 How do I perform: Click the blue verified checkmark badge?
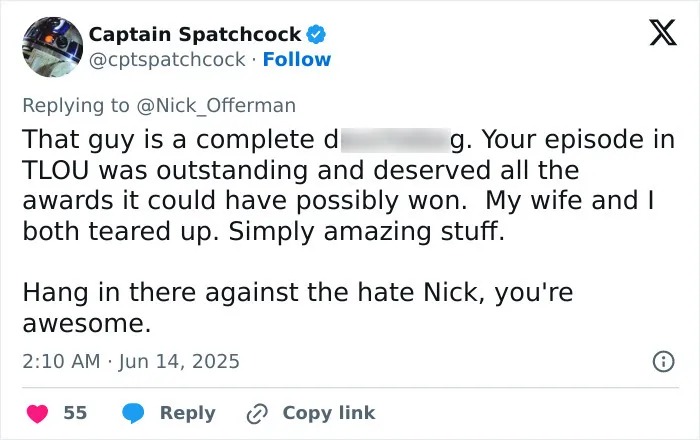point(316,34)
